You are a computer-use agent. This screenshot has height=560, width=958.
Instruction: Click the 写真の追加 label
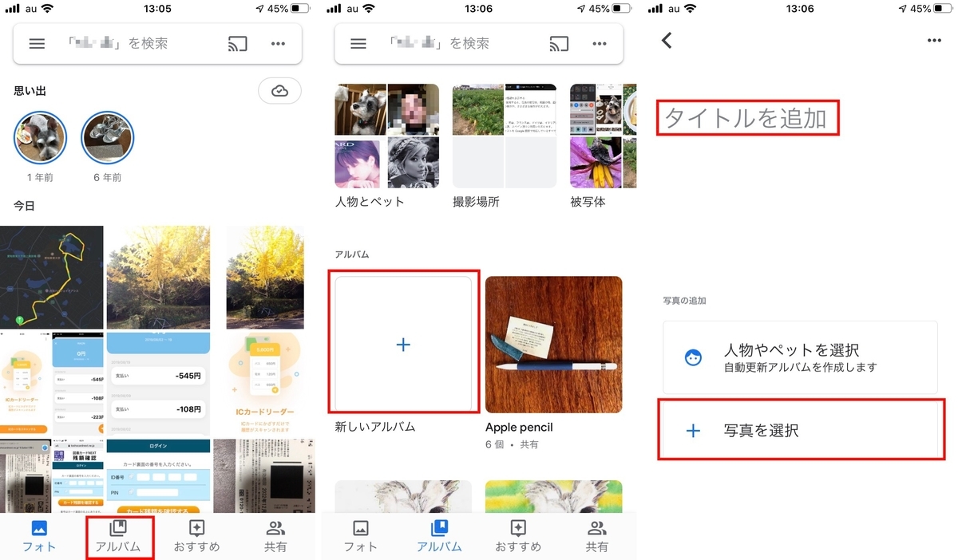coord(685,301)
